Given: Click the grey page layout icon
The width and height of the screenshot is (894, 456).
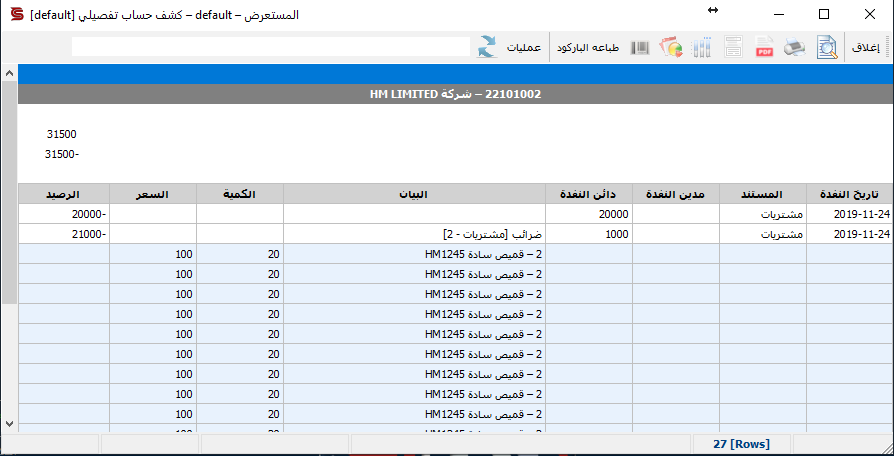Looking at the screenshot, I should 734,47.
